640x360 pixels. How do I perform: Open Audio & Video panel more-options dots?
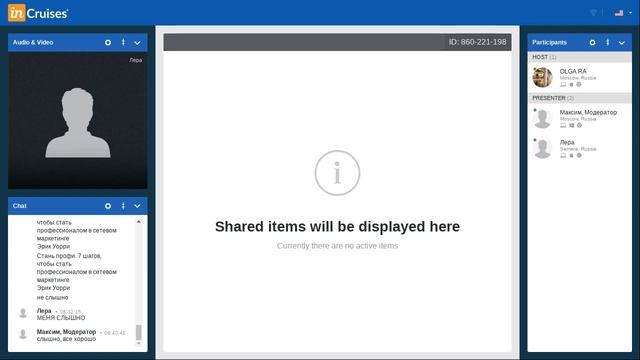coord(123,42)
